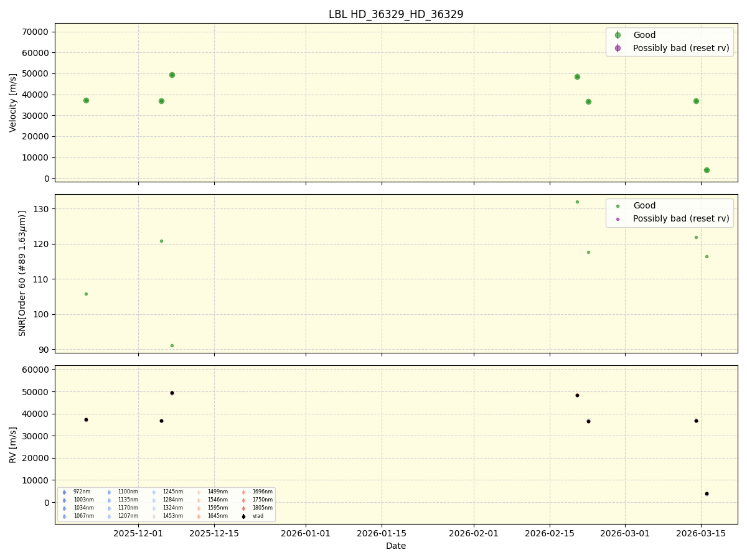The image size is (747, 560).
Task: Click the plot title LBL HD_36329_HD_36329
Action: 396,14
